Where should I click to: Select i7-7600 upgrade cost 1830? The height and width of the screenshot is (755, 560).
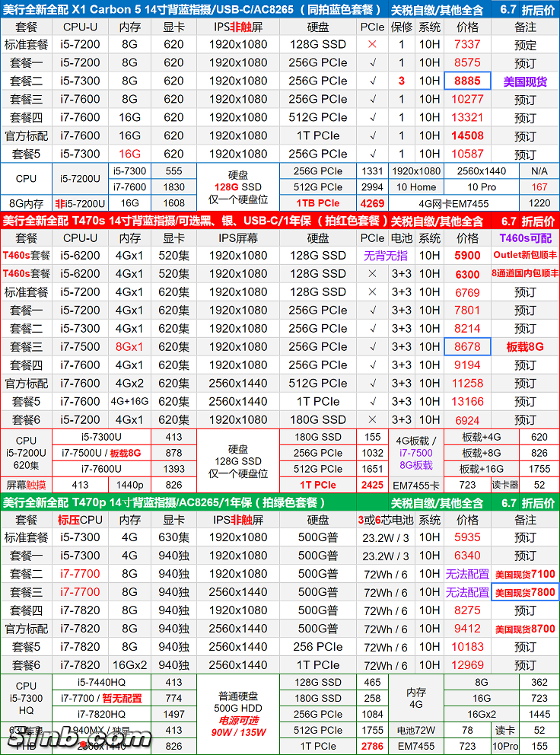173,186
